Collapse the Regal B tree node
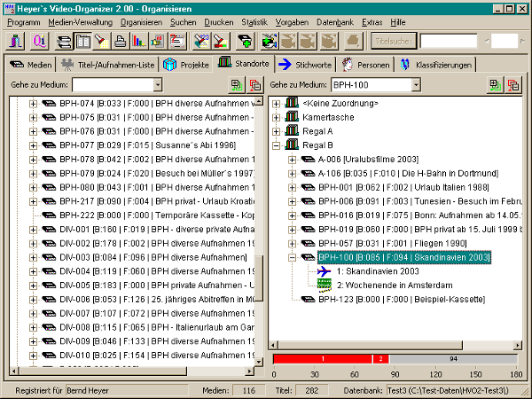The width and height of the screenshot is (532, 399). pyautogui.click(x=277, y=145)
